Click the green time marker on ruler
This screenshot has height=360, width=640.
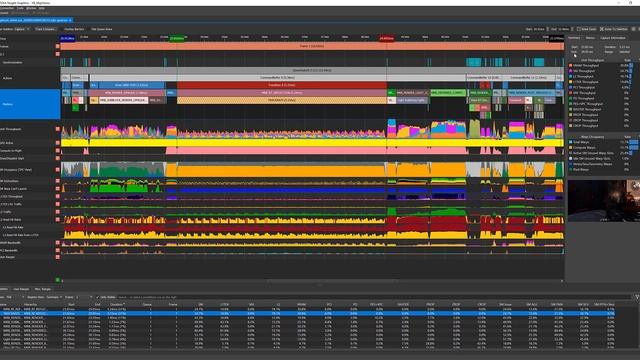tap(177, 38)
